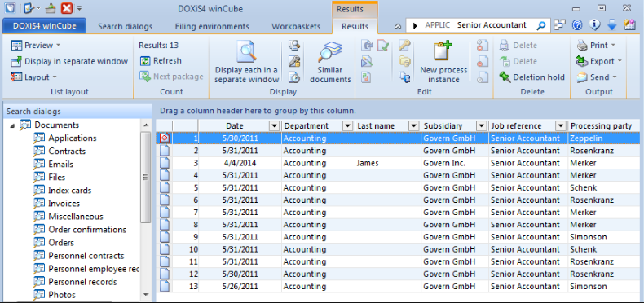
Task: Click the search magnifier in APPLIC box
Action: pyautogui.click(x=541, y=25)
